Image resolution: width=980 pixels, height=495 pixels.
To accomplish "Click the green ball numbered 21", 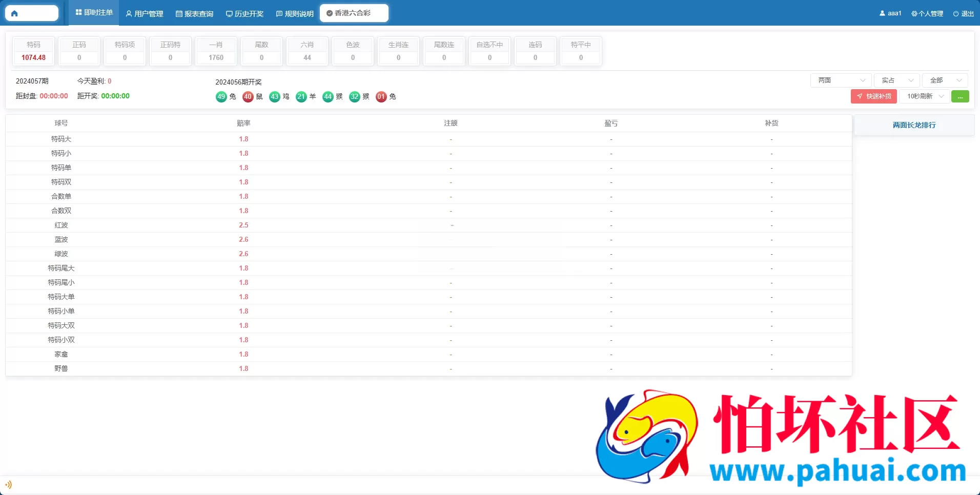I will [301, 97].
